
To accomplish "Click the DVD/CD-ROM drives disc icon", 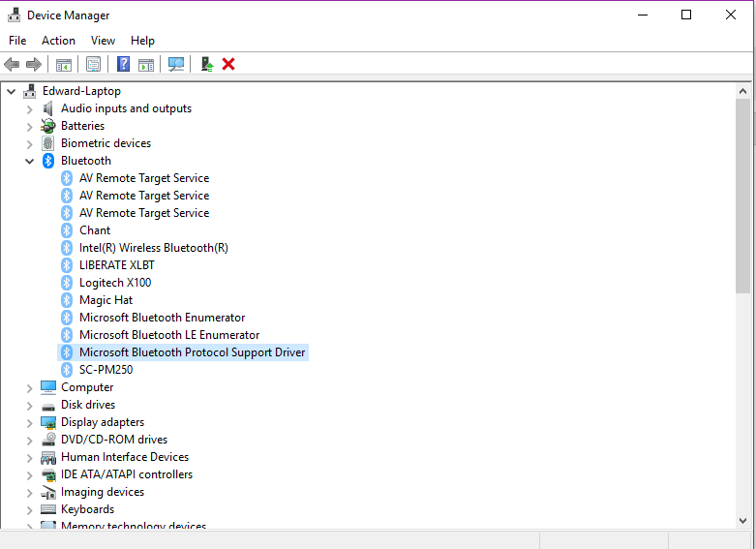I will tap(48, 439).
